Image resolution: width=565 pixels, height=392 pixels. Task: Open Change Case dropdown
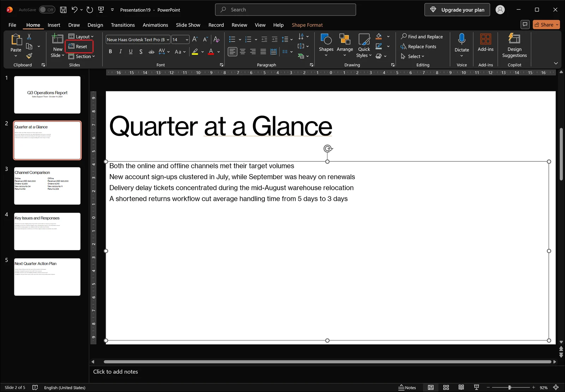click(180, 52)
